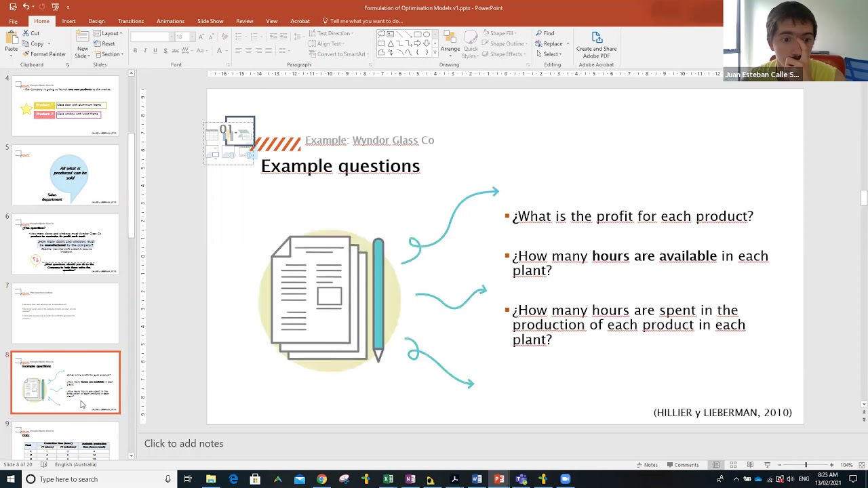Toggle strikethrough formatting
The image size is (868, 488).
(x=174, y=51)
